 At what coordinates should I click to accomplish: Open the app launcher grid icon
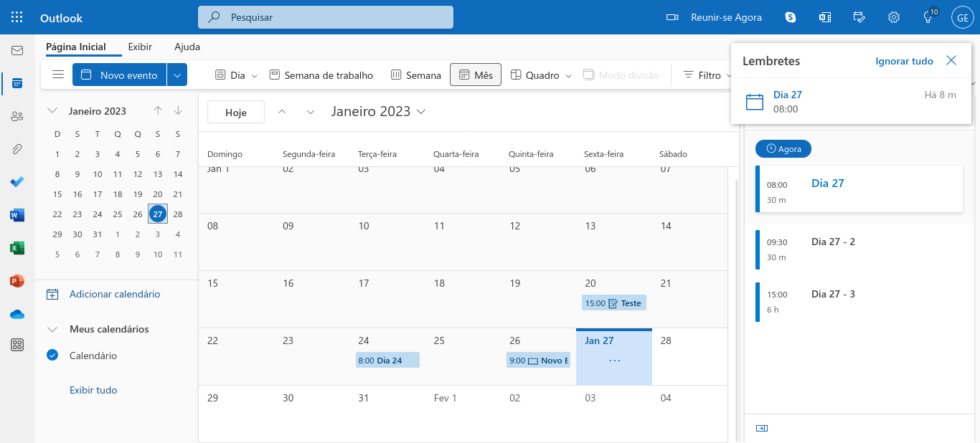tap(17, 17)
